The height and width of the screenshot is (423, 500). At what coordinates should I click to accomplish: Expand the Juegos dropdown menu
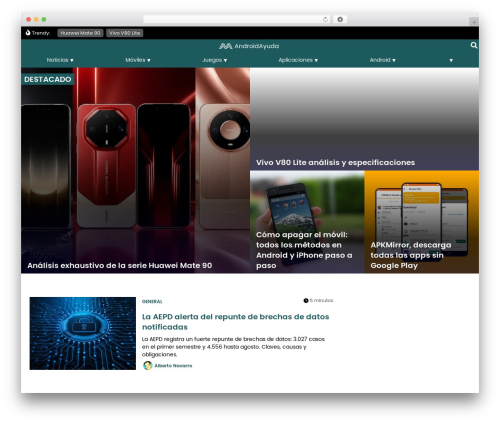[215, 60]
